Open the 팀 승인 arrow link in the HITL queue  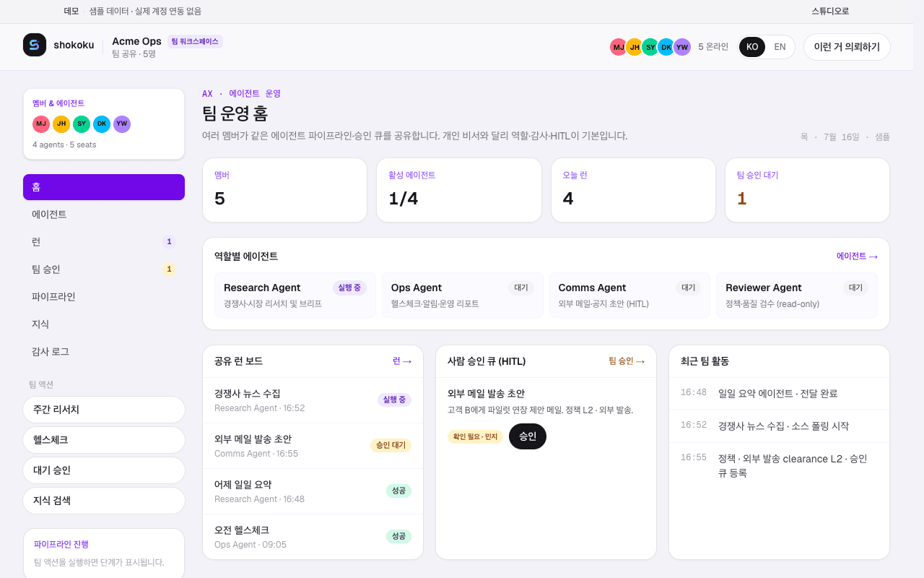(627, 361)
